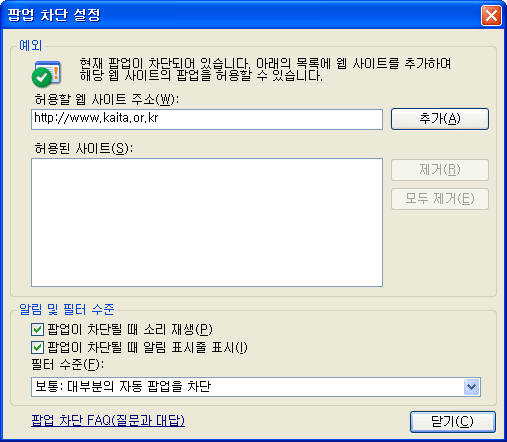
Task: Click the pop-up blocker green checkmark icon
Action: click(x=46, y=74)
